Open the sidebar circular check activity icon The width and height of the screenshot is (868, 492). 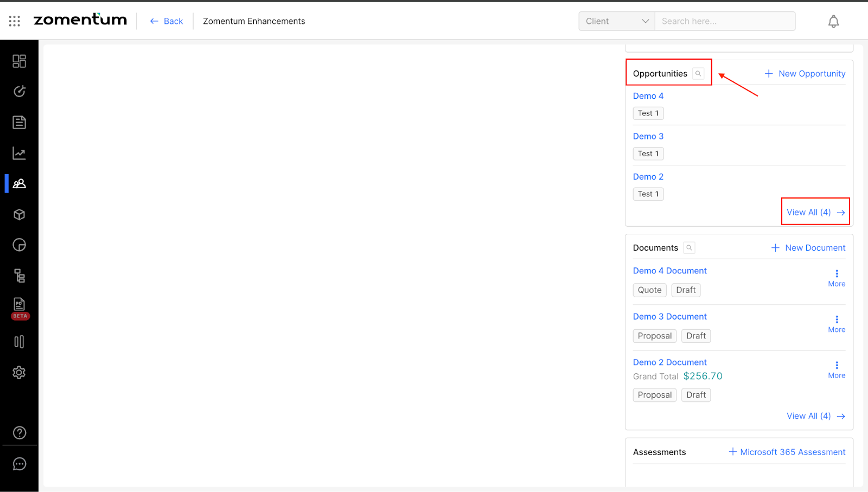pyautogui.click(x=20, y=91)
